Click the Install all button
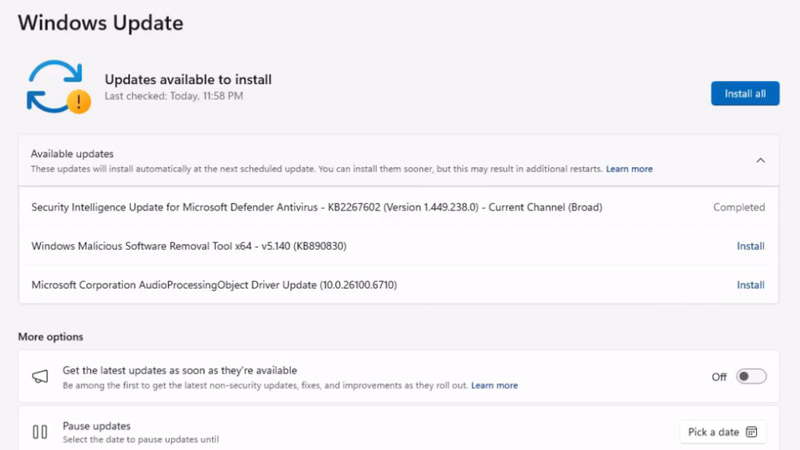The height and width of the screenshot is (450, 800). [745, 93]
